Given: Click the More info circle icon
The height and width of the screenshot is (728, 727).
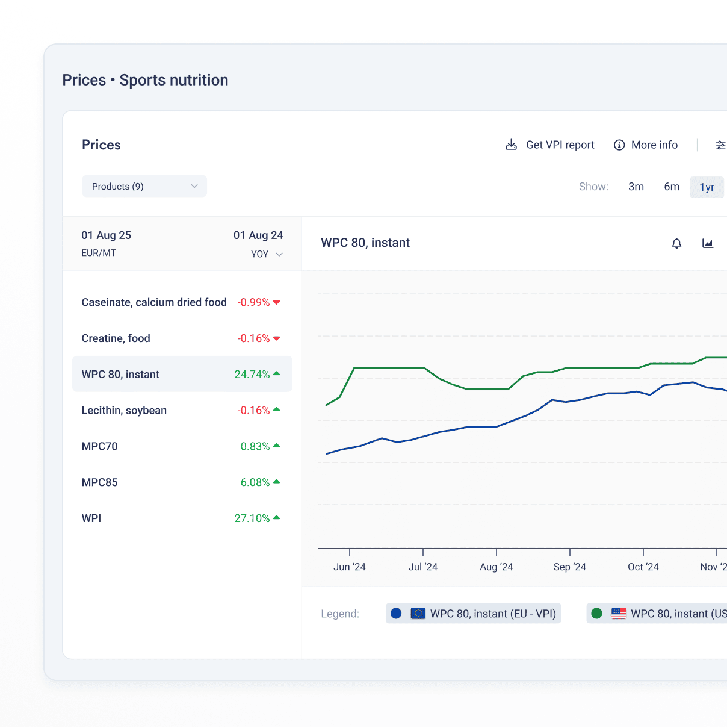Looking at the screenshot, I should click(x=619, y=145).
